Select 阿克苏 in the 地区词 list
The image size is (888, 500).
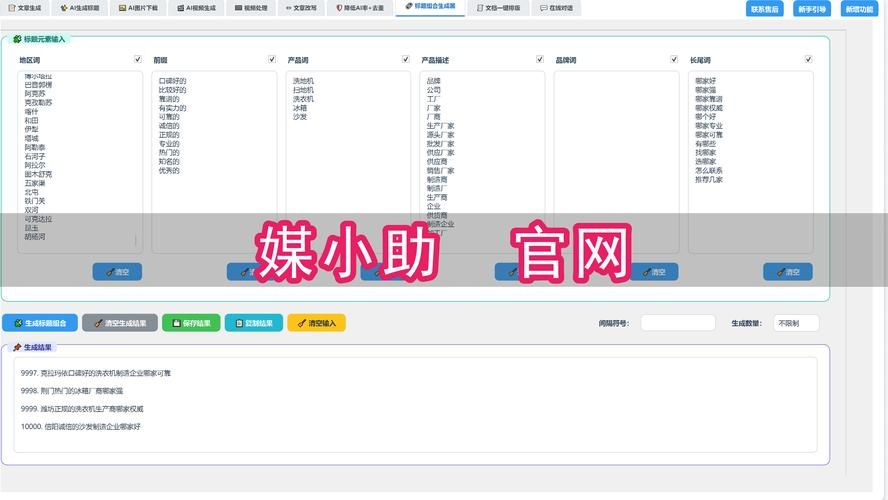(35, 93)
